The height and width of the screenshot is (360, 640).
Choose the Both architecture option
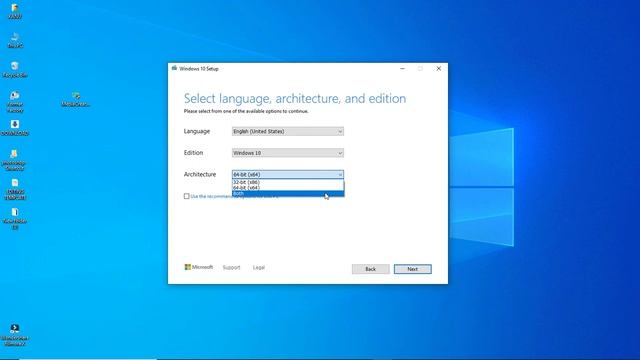[288, 193]
